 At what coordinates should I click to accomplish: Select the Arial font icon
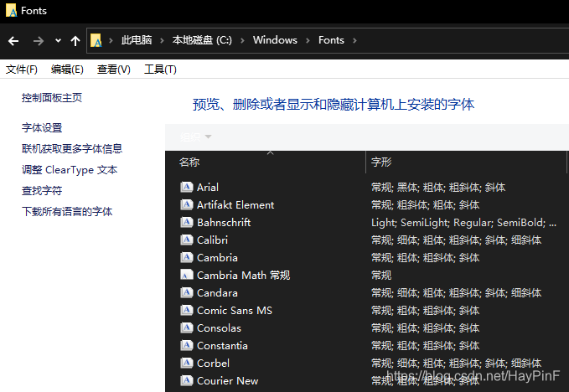coord(187,187)
